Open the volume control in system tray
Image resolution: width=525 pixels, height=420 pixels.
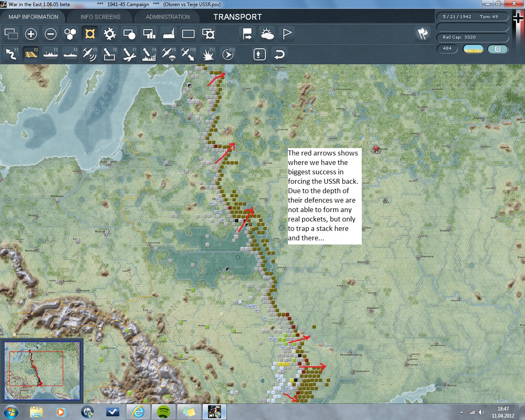481,412
